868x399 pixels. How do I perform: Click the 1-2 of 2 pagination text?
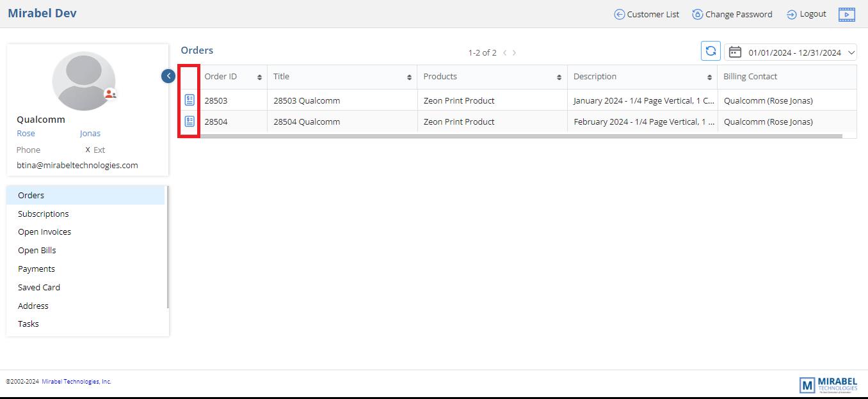pos(482,52)
